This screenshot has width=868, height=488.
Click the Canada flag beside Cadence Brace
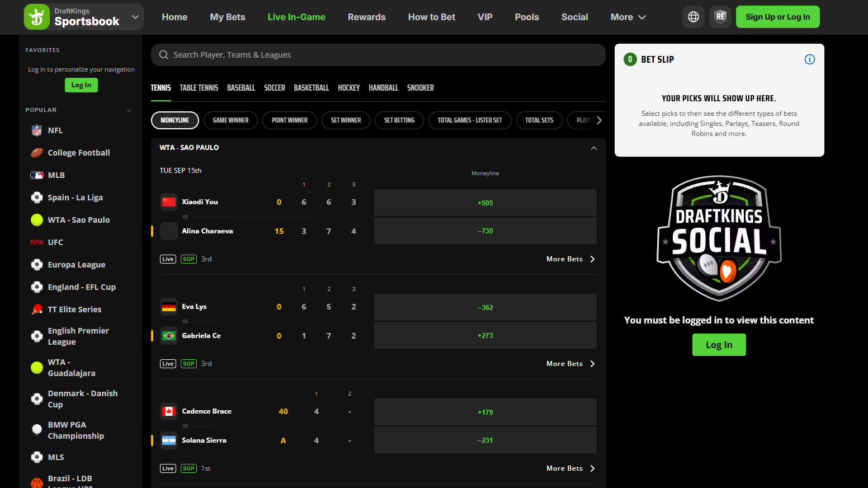pyautogui.click(x=169, y=411)
